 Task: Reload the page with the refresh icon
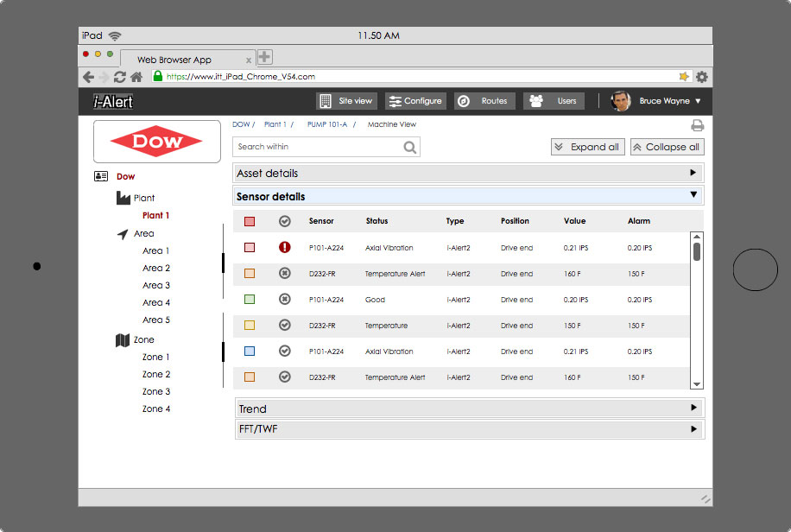point(119,77)
